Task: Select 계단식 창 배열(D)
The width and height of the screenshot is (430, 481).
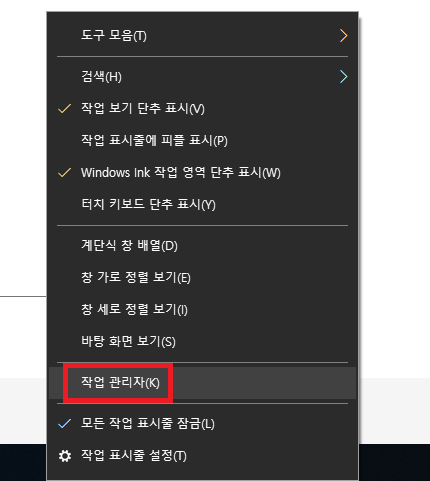Action: pos(202,246)
